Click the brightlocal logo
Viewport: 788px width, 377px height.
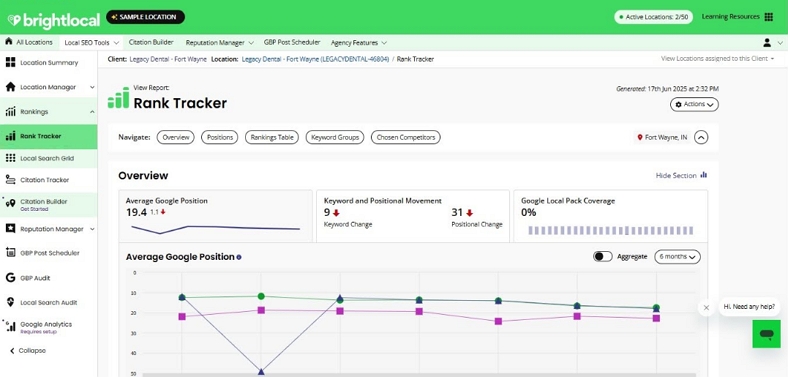54,19
